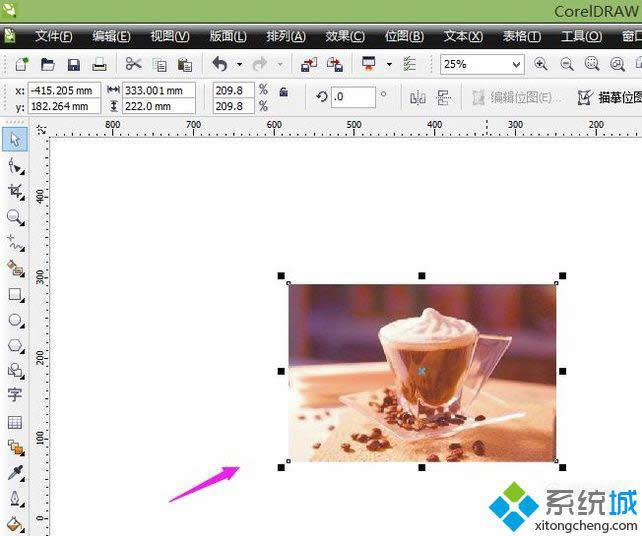
Task: Create a new document
Action: pos(22,64)
